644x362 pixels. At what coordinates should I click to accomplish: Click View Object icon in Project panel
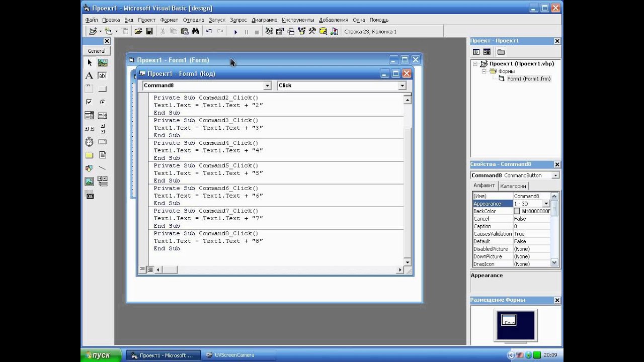tap(487, 52)
